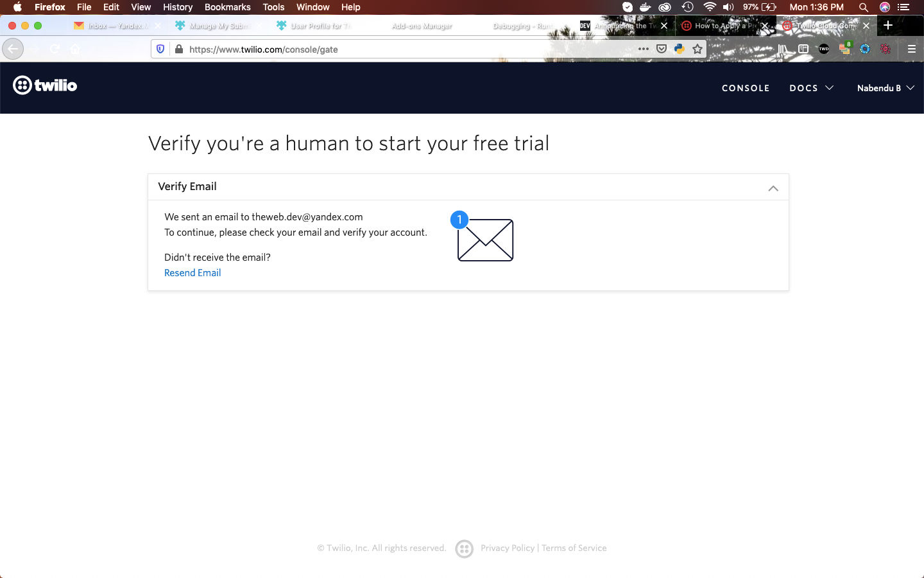
Task: Switch to the Inbox Yandex tab
Action: 116,26
